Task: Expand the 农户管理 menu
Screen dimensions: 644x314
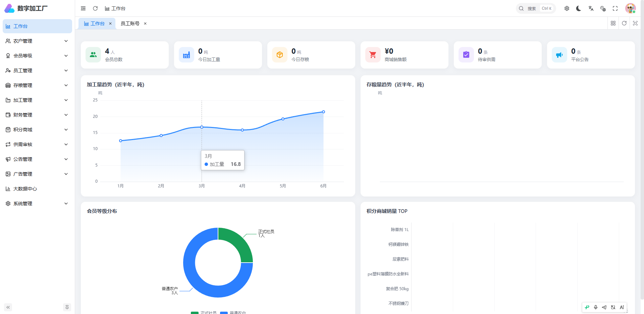Action: coord(37,41)
